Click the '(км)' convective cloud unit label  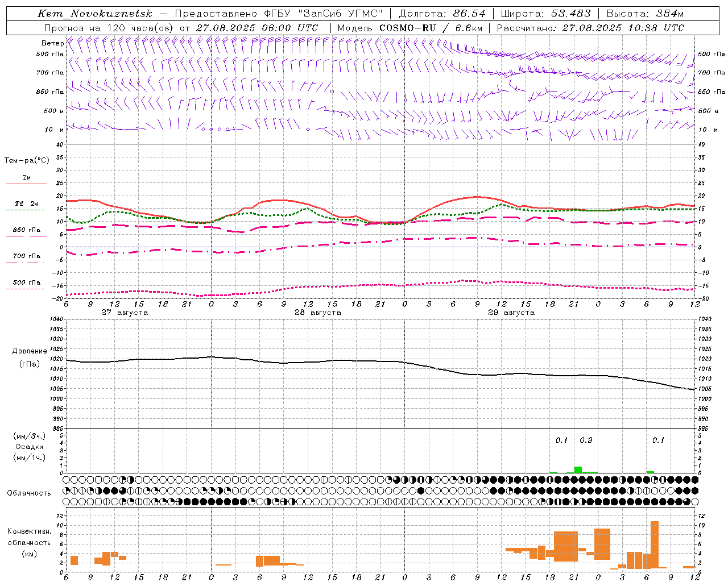click(29, 554)
